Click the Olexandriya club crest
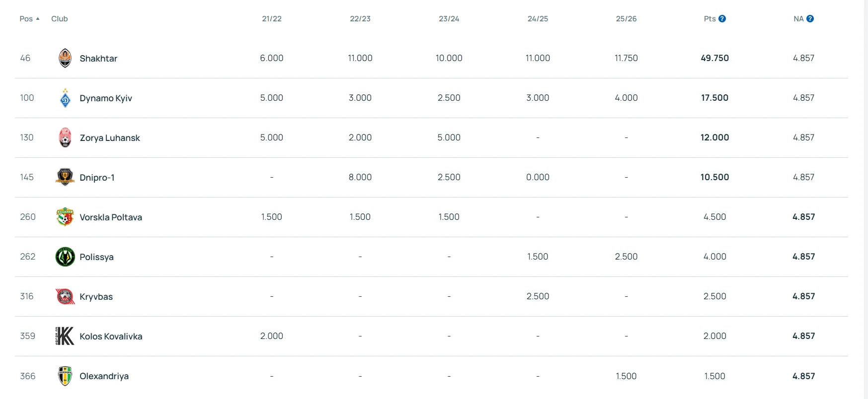This screenshot has height=399, width=868. click(65, 376)
